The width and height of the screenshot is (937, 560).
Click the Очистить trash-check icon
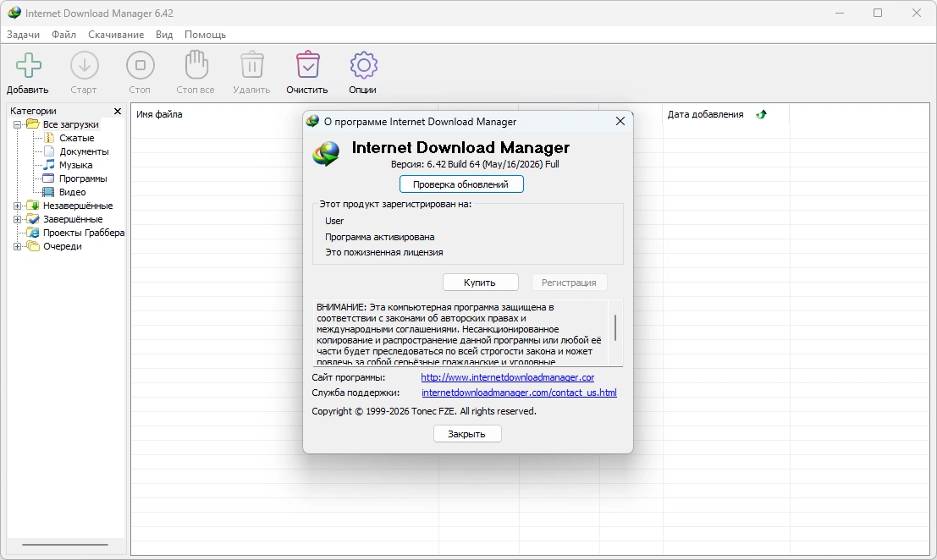[308, 65]
